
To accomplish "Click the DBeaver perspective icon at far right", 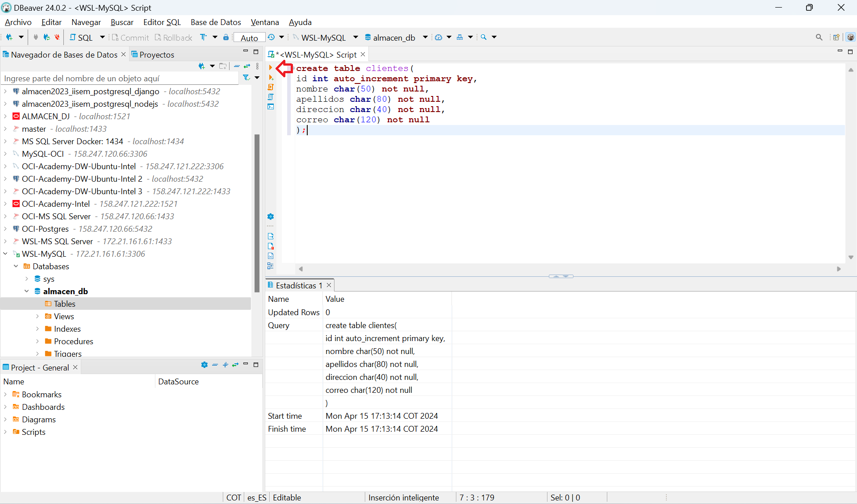I will point(850,37).
